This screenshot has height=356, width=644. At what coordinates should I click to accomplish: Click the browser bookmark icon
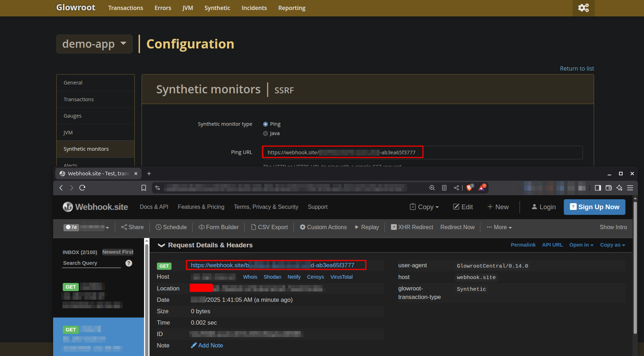[x=144, y=188]
